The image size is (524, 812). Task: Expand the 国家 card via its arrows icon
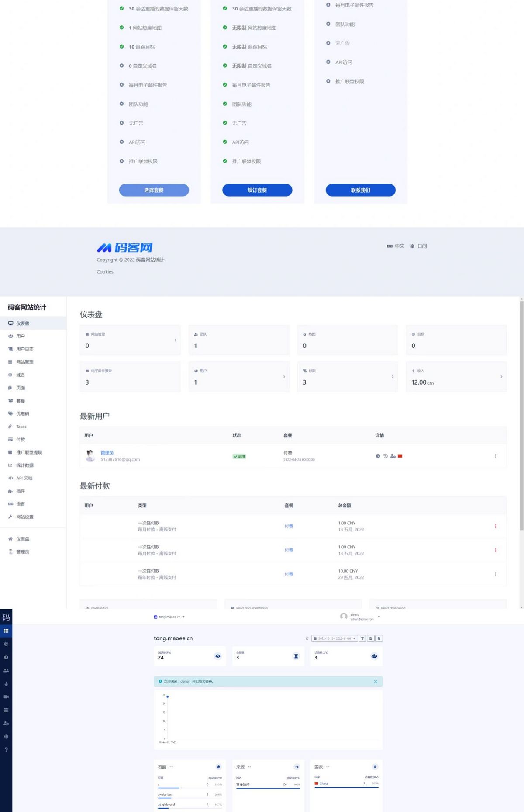pyautogui.click(x=327, y=767)
